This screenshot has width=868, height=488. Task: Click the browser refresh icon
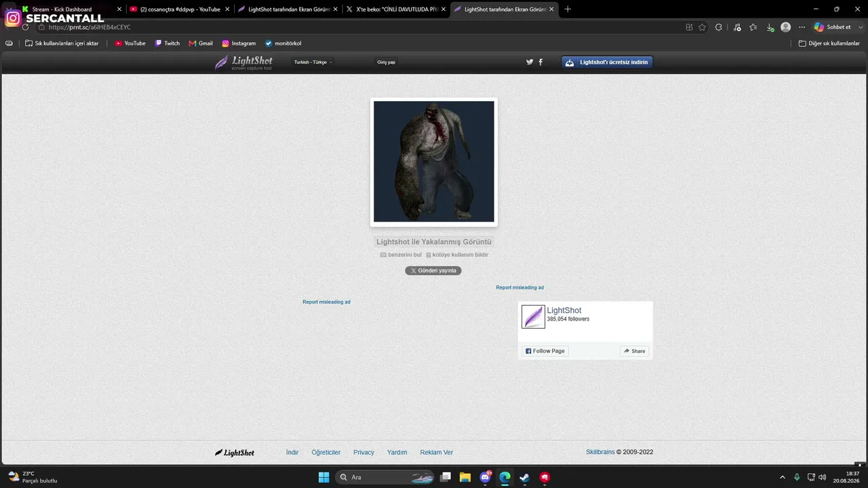point(25,27)
